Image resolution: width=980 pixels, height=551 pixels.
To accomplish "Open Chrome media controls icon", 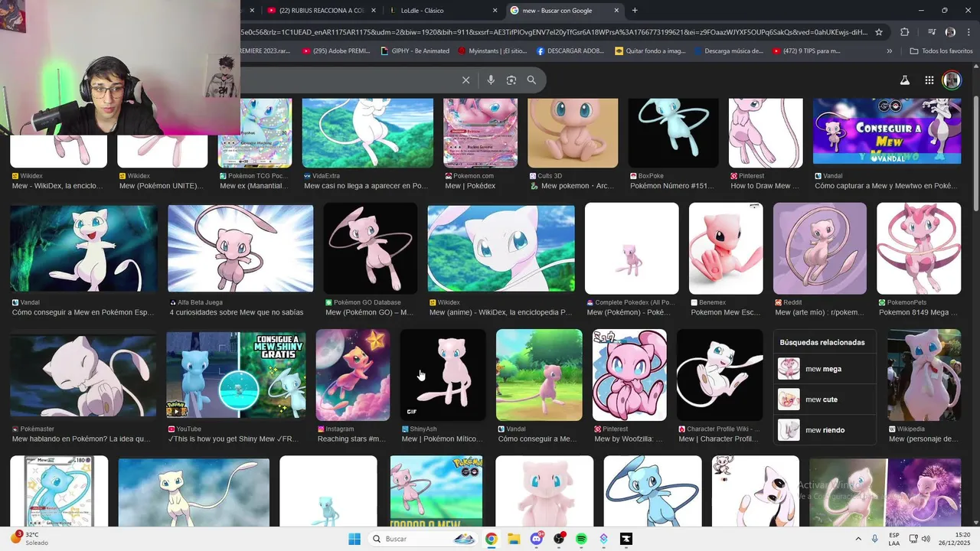I will click(x=932, y=32).
